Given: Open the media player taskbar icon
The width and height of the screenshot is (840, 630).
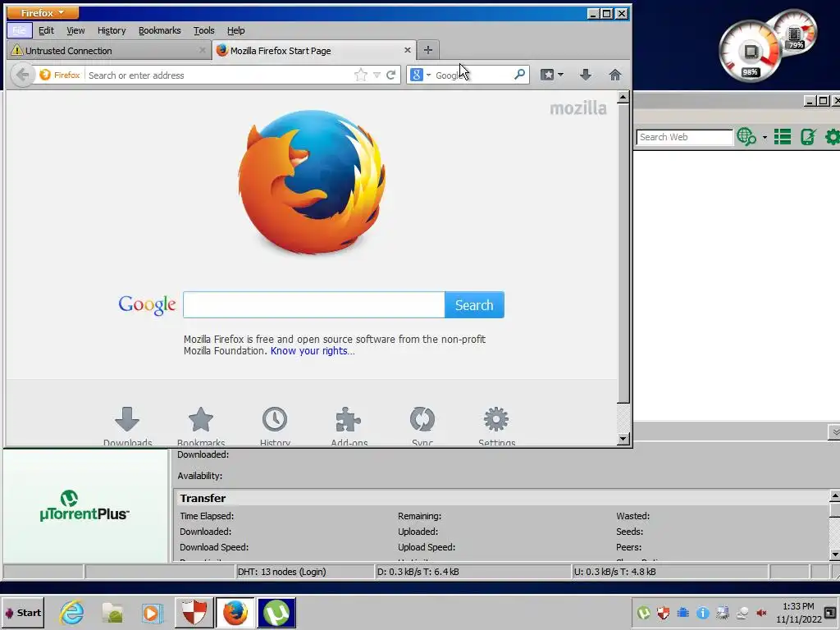Looking at the screenshot, I should pos(153,613).
